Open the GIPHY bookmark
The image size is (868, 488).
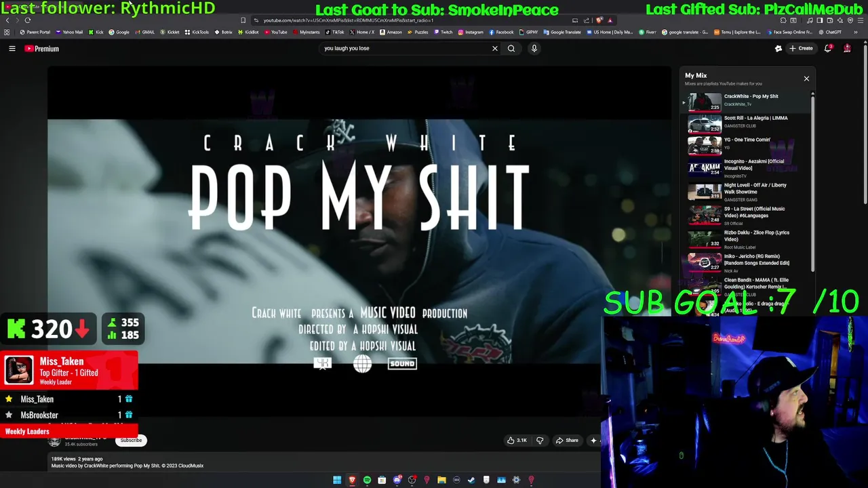point(528,32)
